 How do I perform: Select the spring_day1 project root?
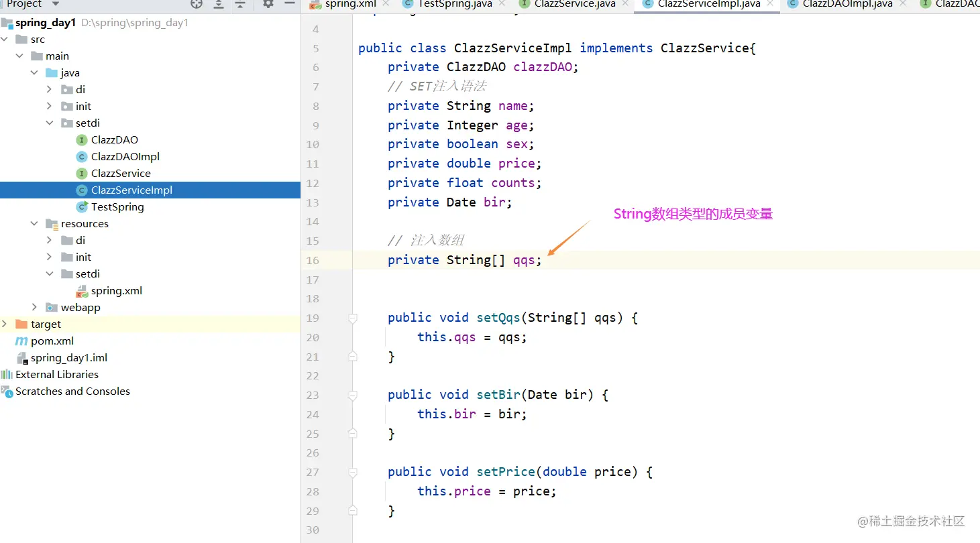coord(46,23)
